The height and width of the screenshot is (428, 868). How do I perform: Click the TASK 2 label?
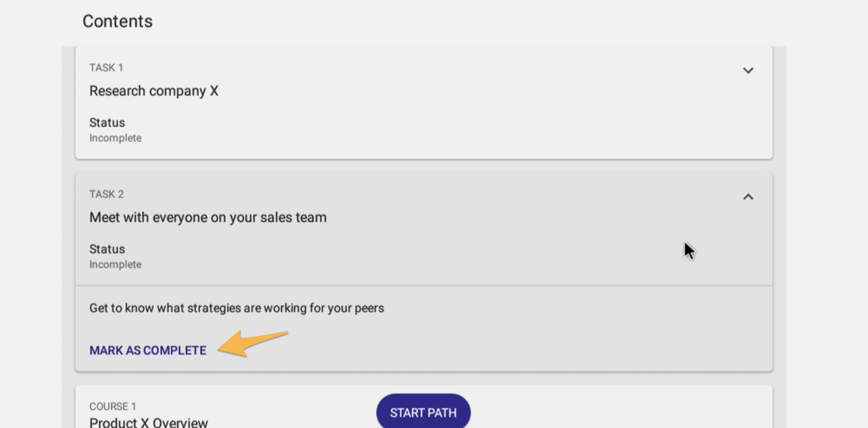106,194
